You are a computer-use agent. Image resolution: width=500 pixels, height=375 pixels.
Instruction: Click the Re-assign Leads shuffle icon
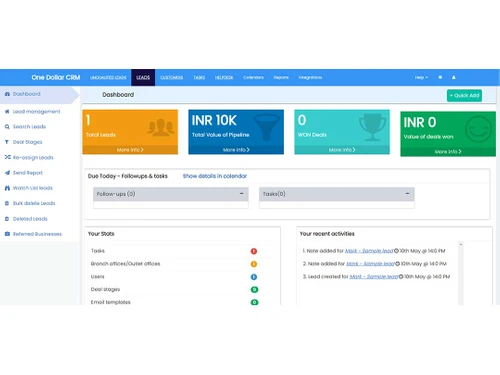7,157
